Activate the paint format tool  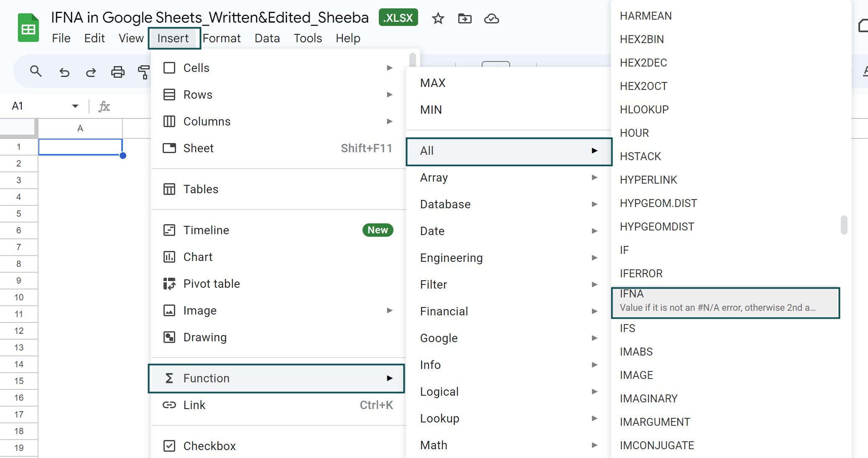(143, 72)
